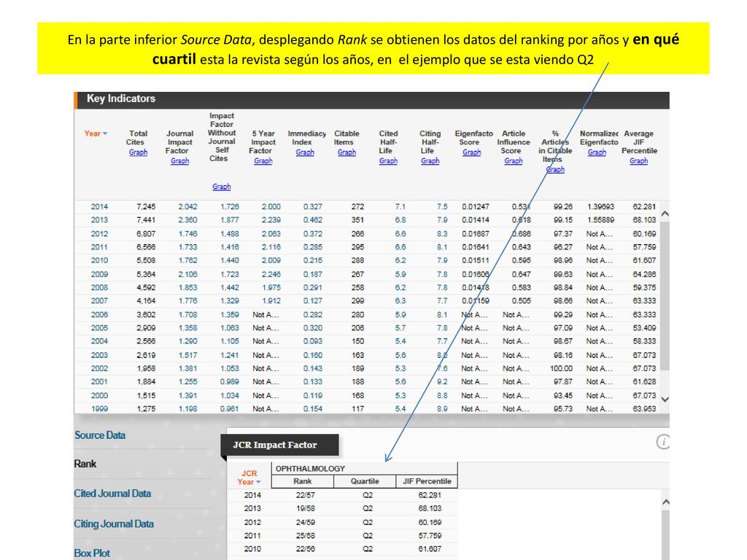The height and width of the screenshot is (560, 747).
Task: Click rank value 25/58 for 2011
Action: [306, 536]
